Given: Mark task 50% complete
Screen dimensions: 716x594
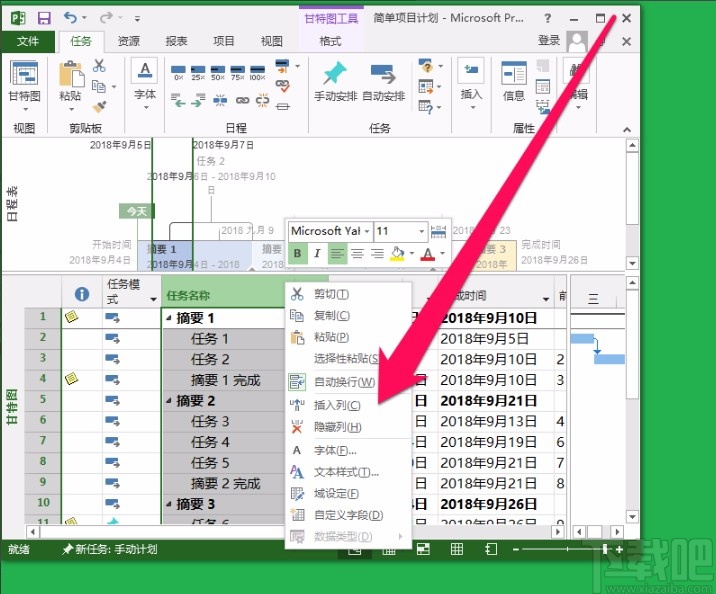Looking at the screenshot, I should (217, 73).
